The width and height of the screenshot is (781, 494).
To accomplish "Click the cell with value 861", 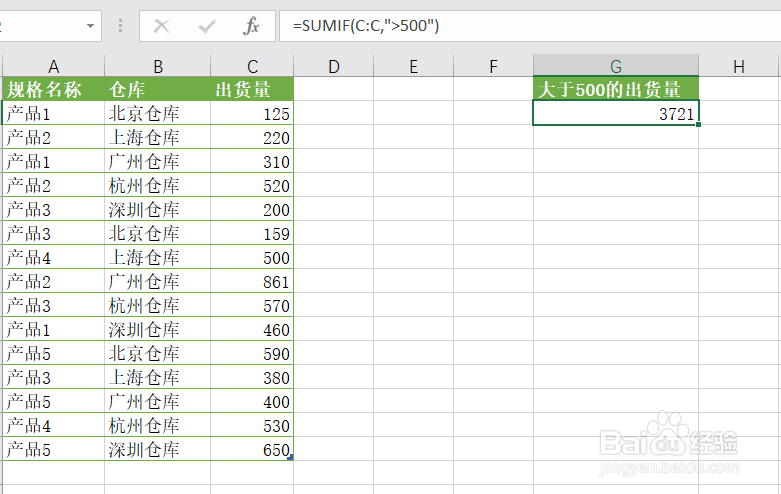I will tap(253, 281).
